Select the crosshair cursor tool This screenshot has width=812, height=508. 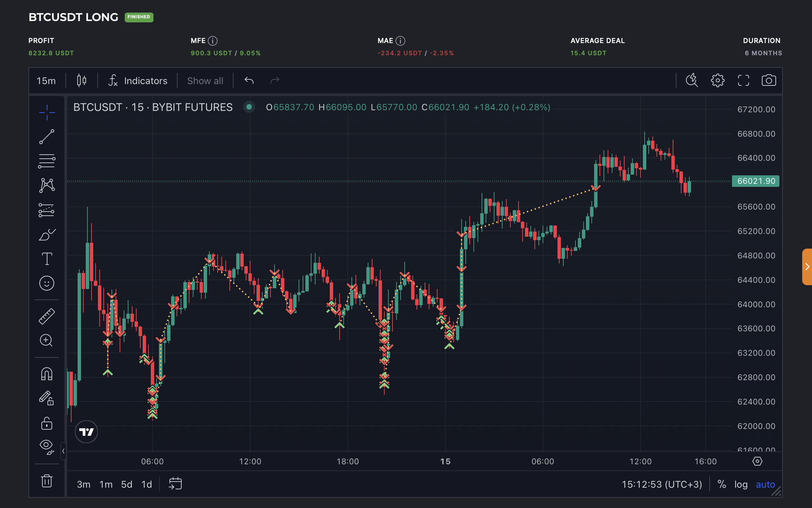47,112
